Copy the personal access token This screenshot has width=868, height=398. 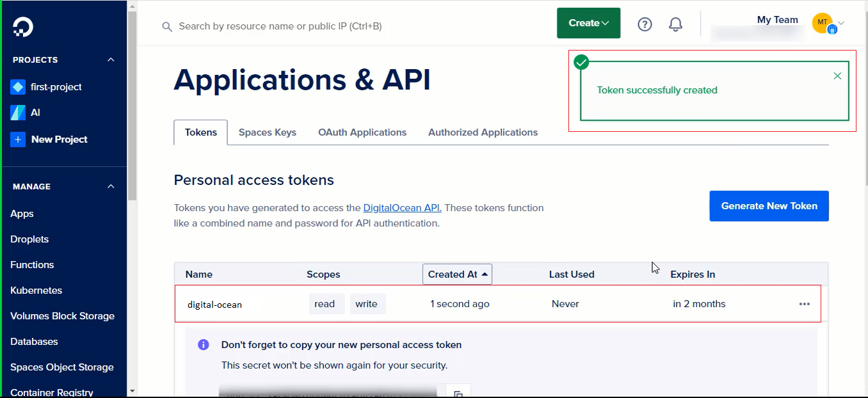pyautogui.click(x=458, y=393)
